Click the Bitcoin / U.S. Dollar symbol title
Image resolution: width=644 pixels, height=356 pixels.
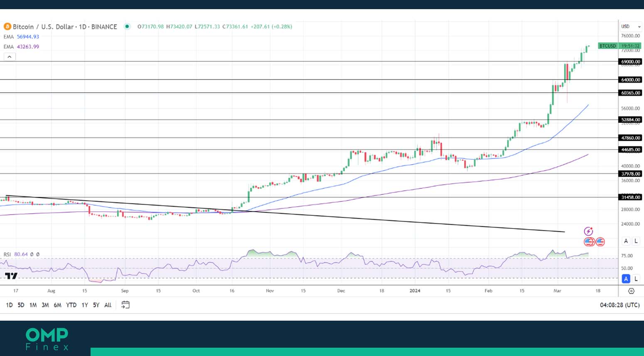click(65, 27)
